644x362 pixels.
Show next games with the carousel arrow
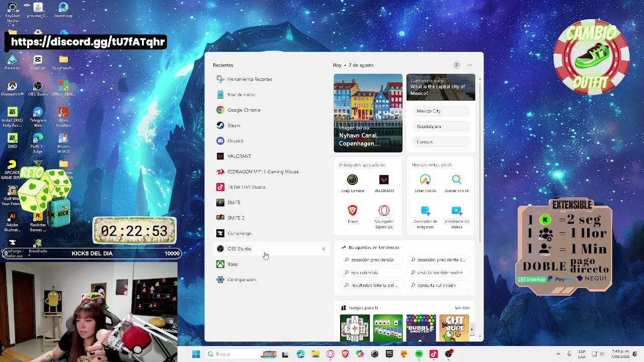tap(471, 329)
